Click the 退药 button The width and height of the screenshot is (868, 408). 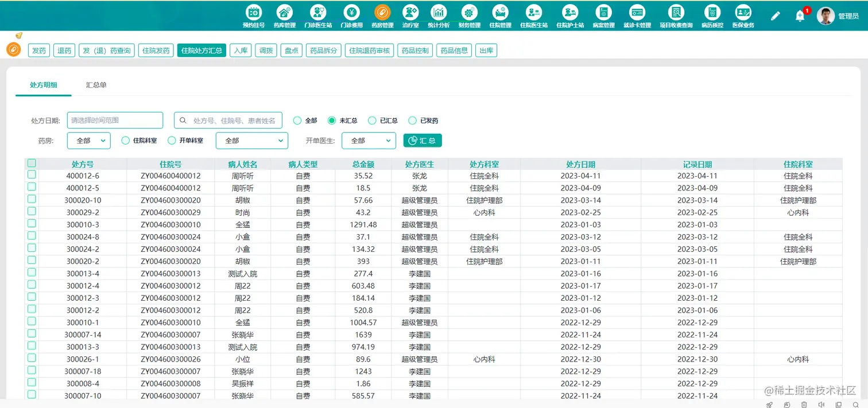pyautogui.click(x=64, y=50)
